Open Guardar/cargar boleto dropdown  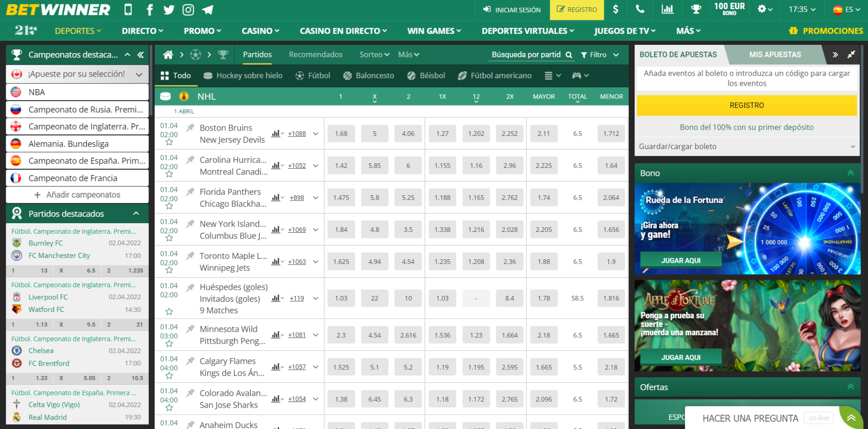pos(746,147)
